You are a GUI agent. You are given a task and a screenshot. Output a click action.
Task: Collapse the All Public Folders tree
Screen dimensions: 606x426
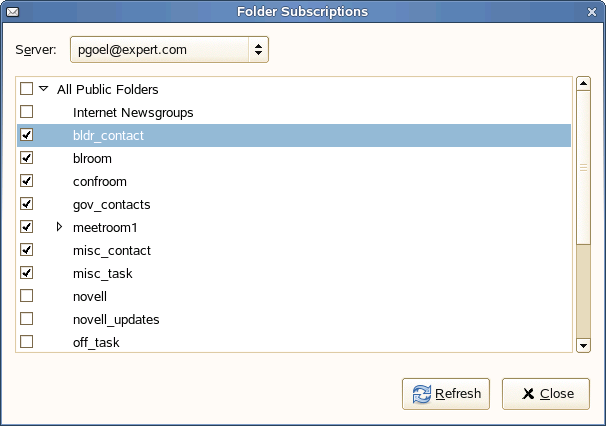click(x=43, y=89)
